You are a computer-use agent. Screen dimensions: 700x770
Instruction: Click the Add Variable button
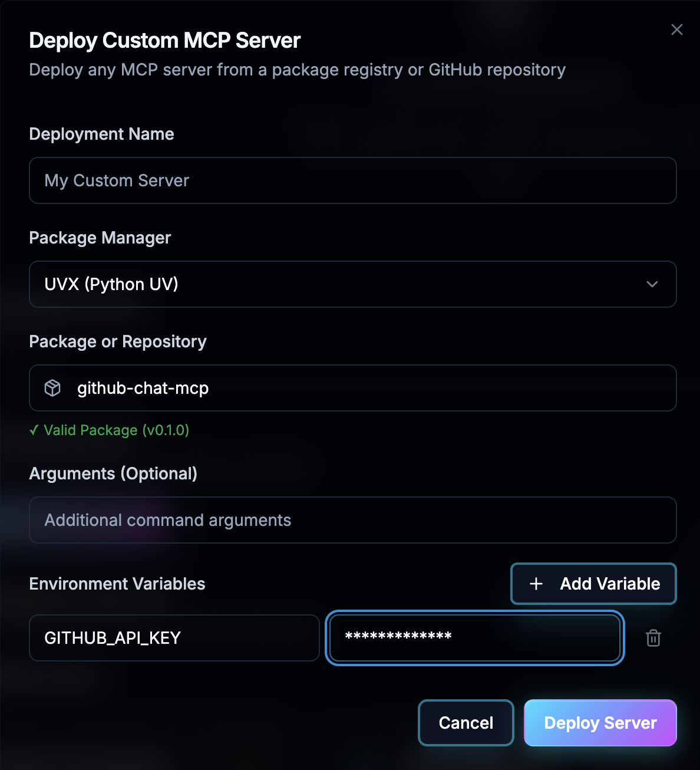pos(593,584)
